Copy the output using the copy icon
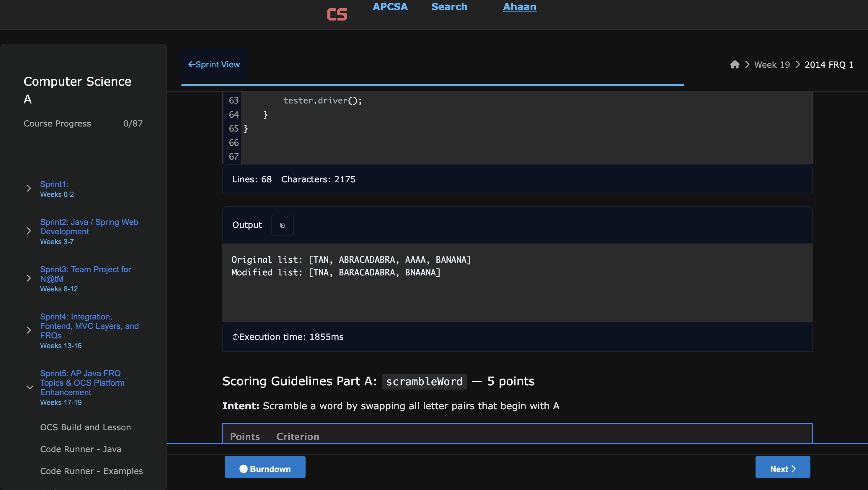 click(282, 225)
